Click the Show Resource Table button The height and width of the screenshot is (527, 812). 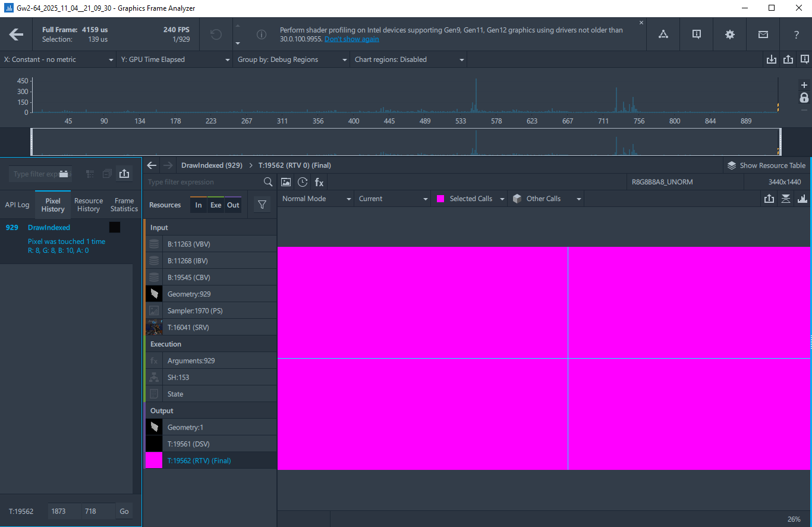click(x=767, y=165)
